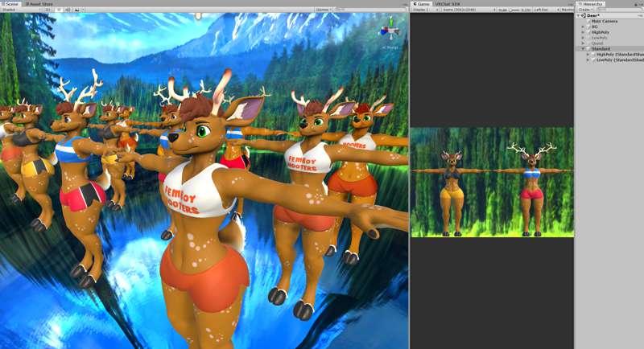Expand the disabled LowPoly arrow
This screenshot has height=349, width=644.
pyautogui.click(x=582, y=38)
